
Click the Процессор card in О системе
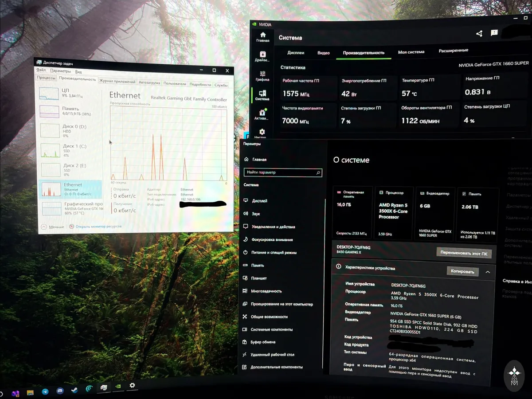pos(394,213)
